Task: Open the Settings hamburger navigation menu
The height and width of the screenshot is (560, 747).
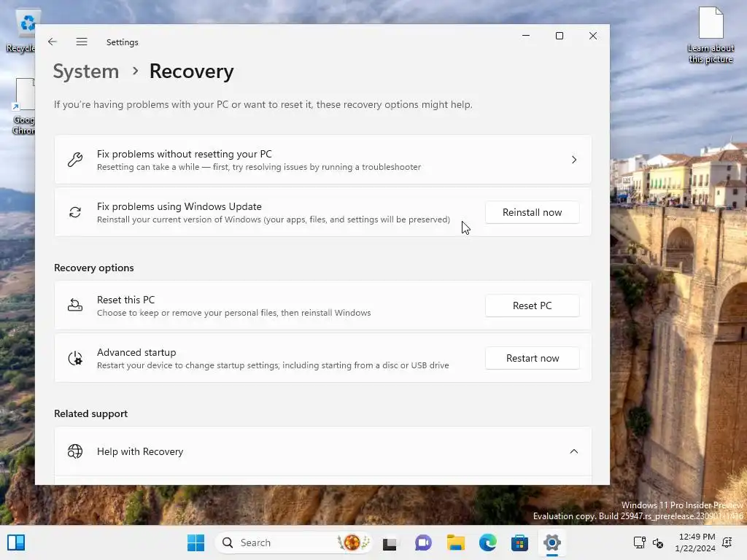Action: pos(82,42)
